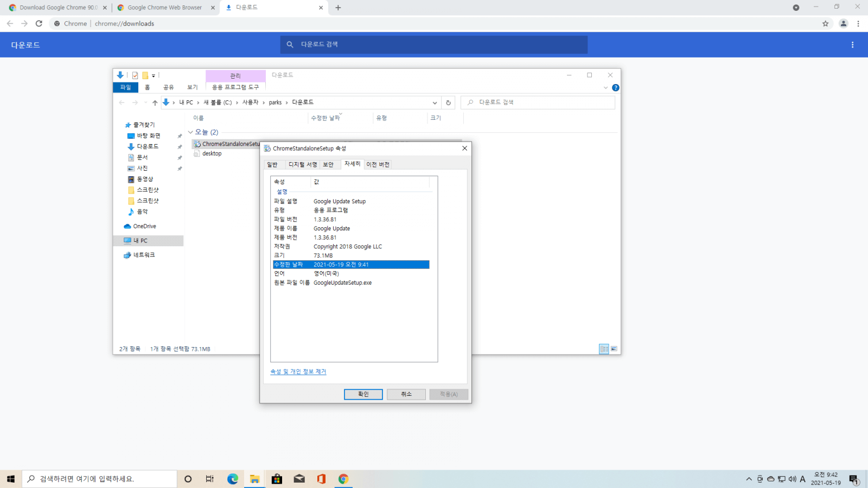
Task: Select 문서 in the navigation pane
Action: point(142,157)
